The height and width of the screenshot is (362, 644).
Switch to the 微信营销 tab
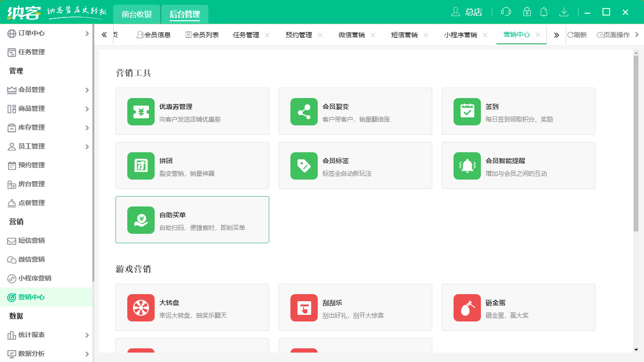click(352, 35)
